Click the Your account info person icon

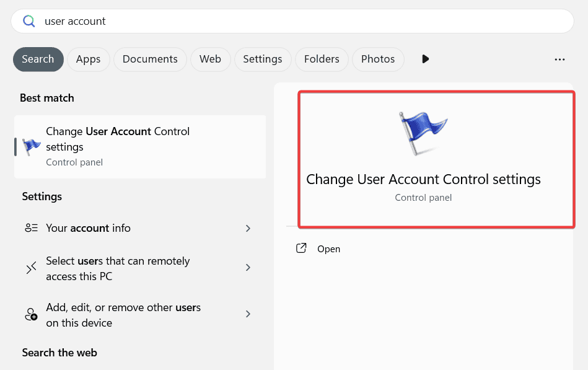point(32,228)
